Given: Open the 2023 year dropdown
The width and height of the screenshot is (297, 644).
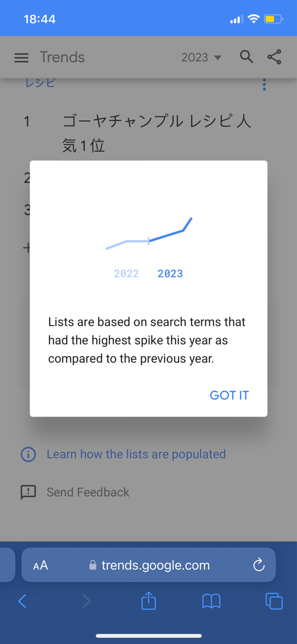Looking at the screenshot, I should (x=201, y=57).
